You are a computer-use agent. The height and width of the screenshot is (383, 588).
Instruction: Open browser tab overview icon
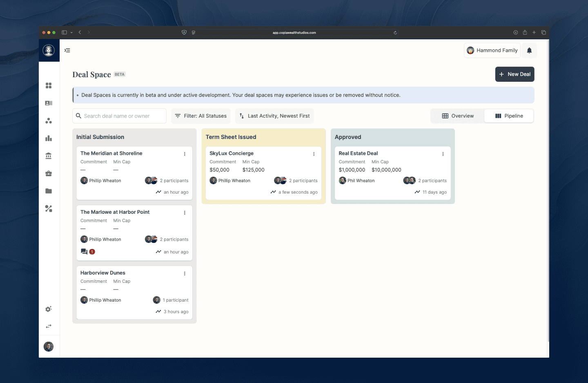(543, 32)
